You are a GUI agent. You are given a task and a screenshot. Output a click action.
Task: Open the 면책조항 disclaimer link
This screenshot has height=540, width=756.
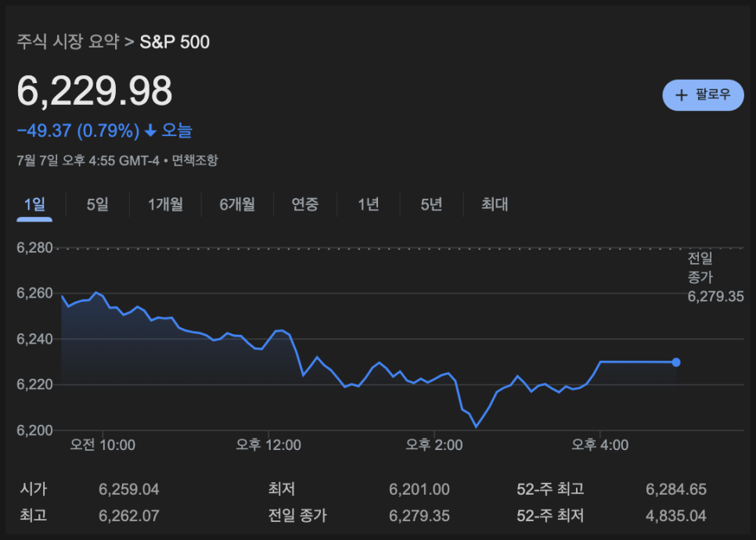point(196,160)
